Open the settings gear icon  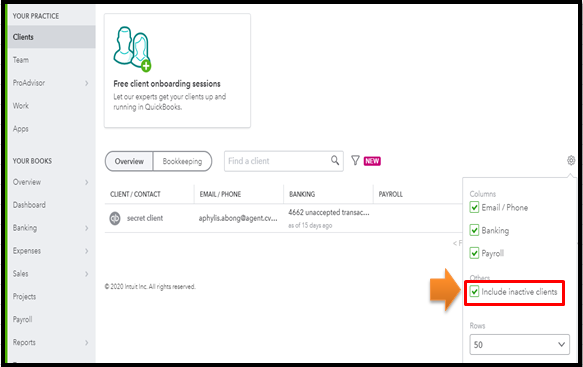pos(571,160)
